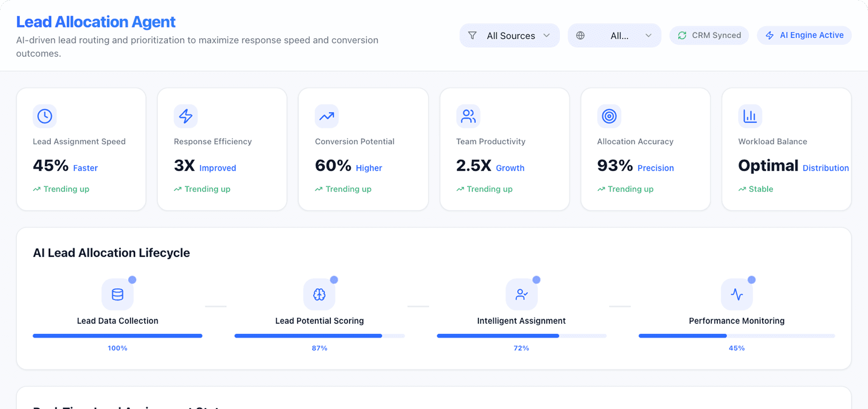The image size is (868, 409).
Task: Click the CRM Synced status badge
Action: pyautogui.click(x=709, y=35)
